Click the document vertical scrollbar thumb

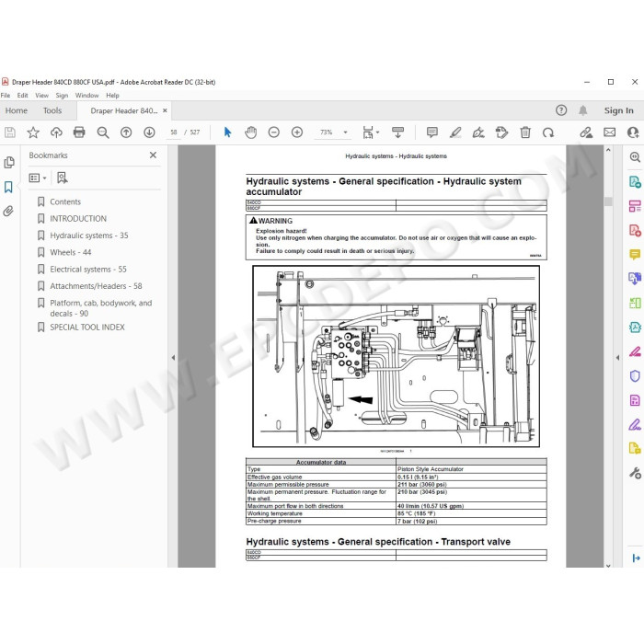(608, 201)
